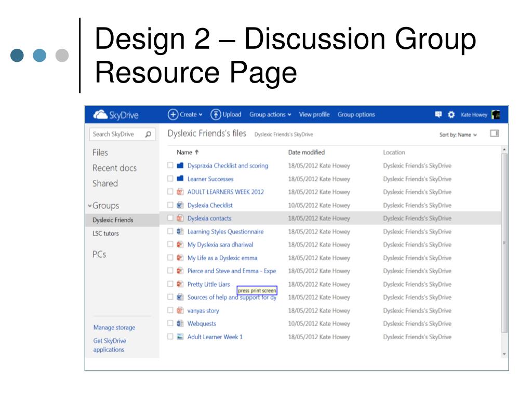Click the Webquests document icon
Viewport: 532px width, 399px height.
pos(180,323)
